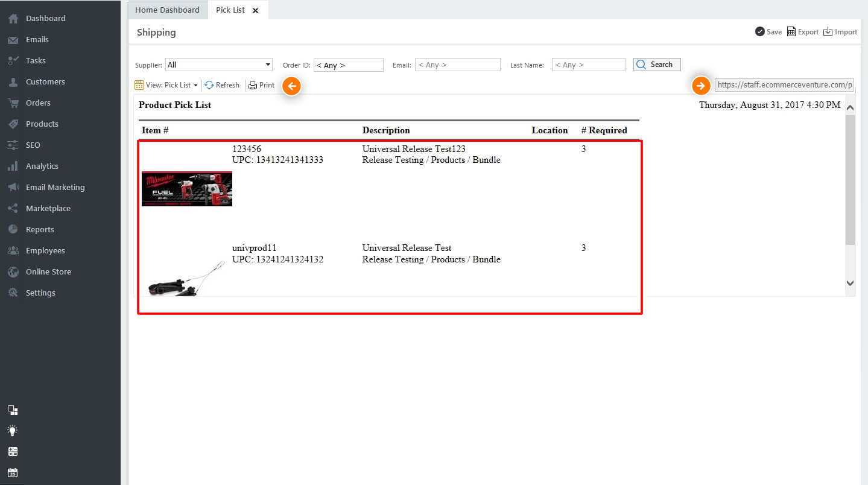Viewport: 868px width, 485px height.
Task: Open the Analytics bar chart icon
Action: click(13, 166)
